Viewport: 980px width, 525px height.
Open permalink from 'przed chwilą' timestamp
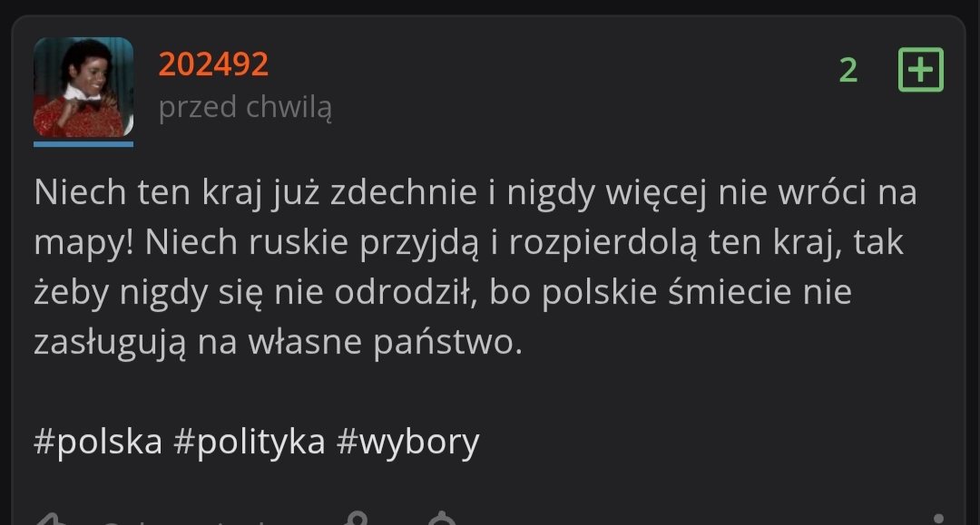(x=245, y=107)
